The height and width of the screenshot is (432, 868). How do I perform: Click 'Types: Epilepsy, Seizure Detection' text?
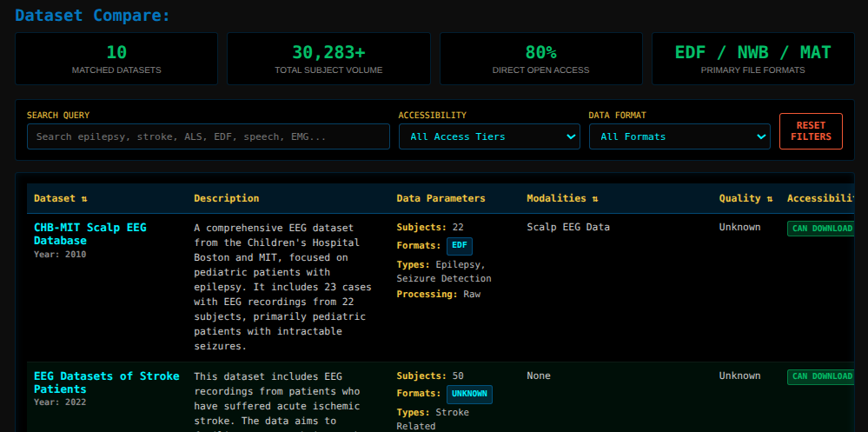tap(444, 271)
